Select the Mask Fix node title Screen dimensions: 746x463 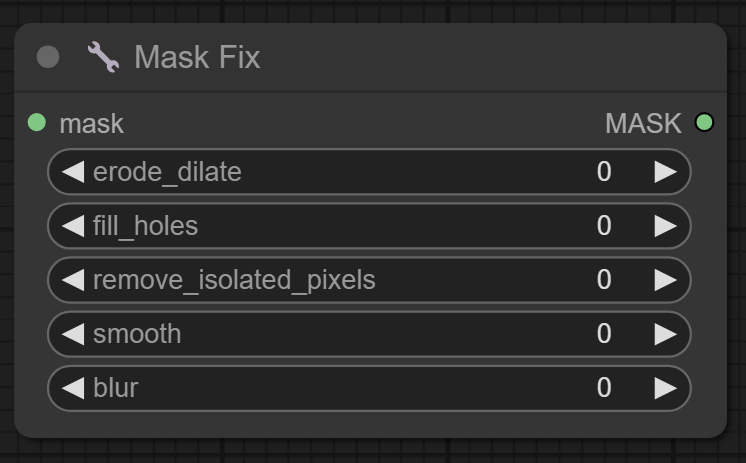pos(197,57)
